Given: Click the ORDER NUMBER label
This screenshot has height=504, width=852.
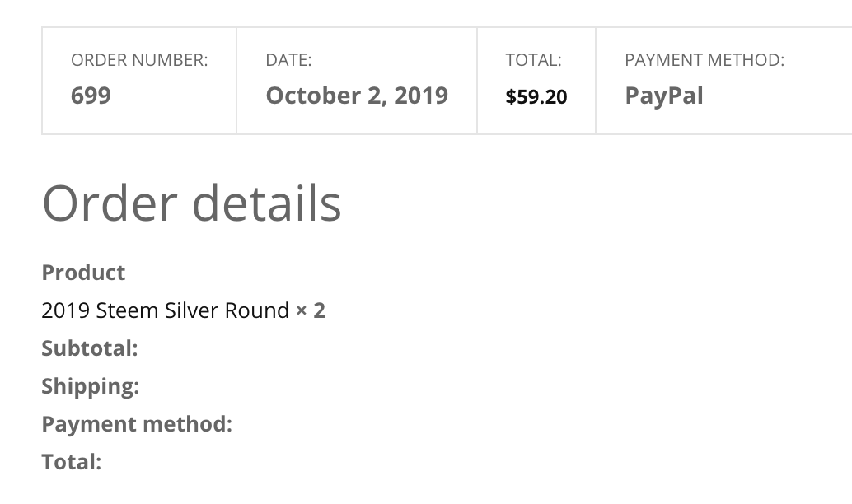Looking at the screenshot, I should coord(139,60).
